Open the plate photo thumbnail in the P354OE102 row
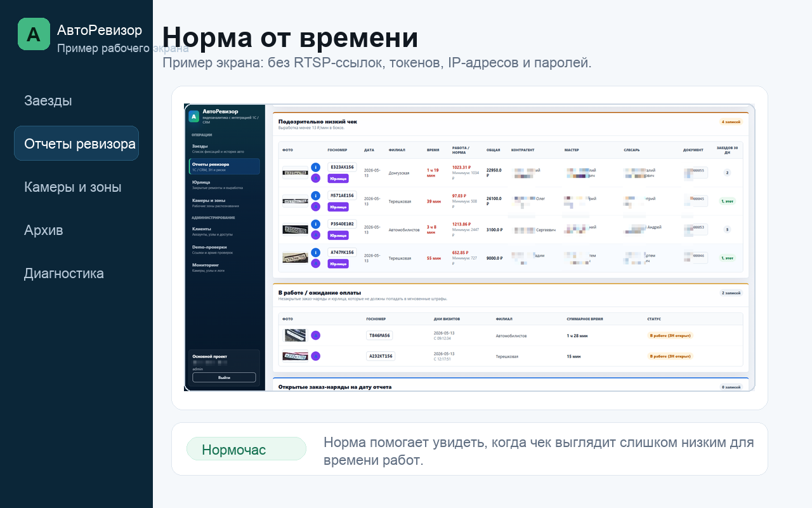Image resolution: width=812 pixels, height=508 pixels. [x=295, y=229]
